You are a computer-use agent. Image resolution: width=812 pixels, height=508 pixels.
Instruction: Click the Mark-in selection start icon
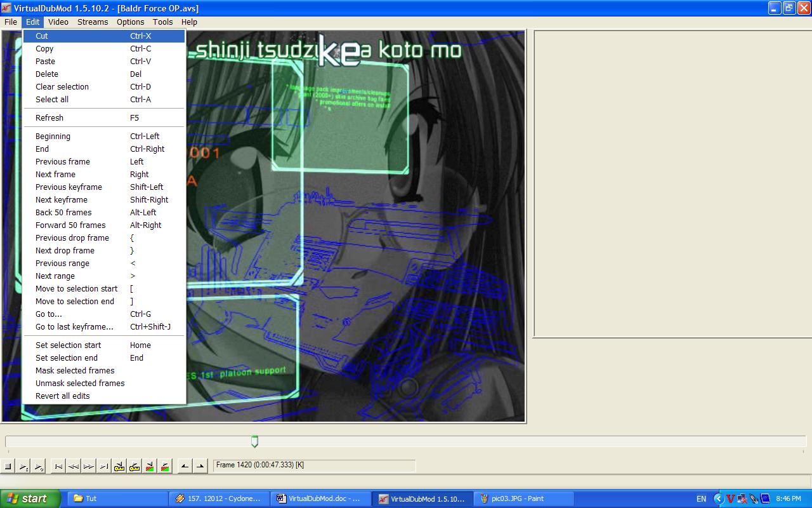click(185, 467)
